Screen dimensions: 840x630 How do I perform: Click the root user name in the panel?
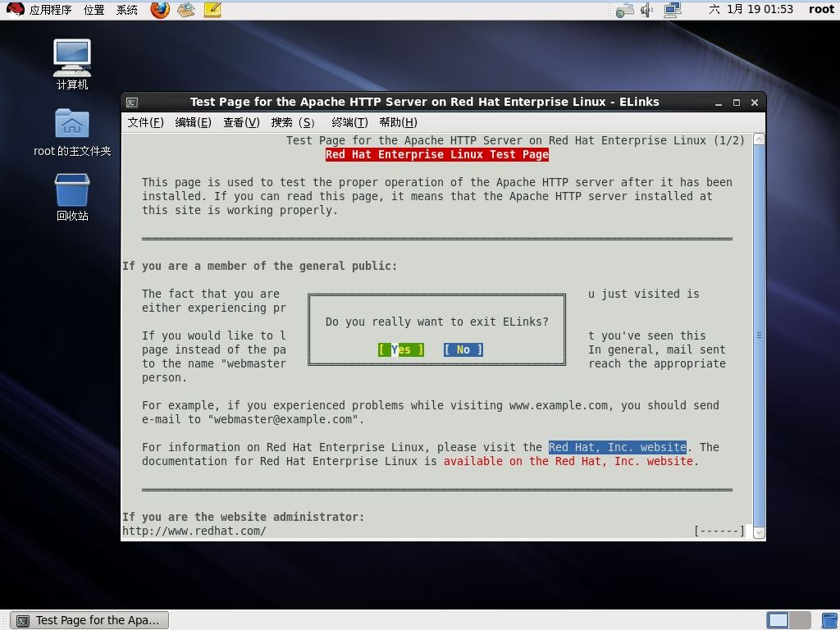pos(821,9)
